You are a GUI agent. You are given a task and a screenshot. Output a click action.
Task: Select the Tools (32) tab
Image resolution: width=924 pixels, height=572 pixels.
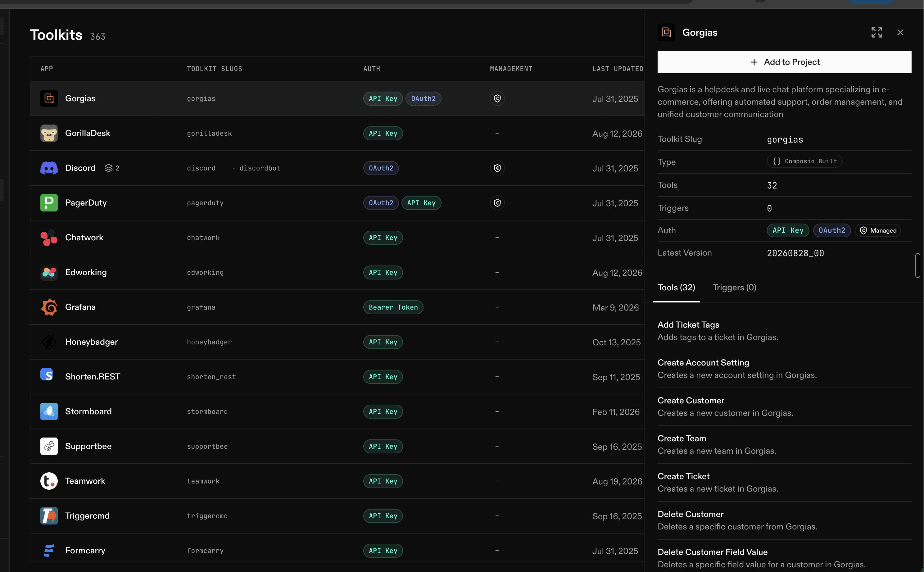(x=676, y=288)
